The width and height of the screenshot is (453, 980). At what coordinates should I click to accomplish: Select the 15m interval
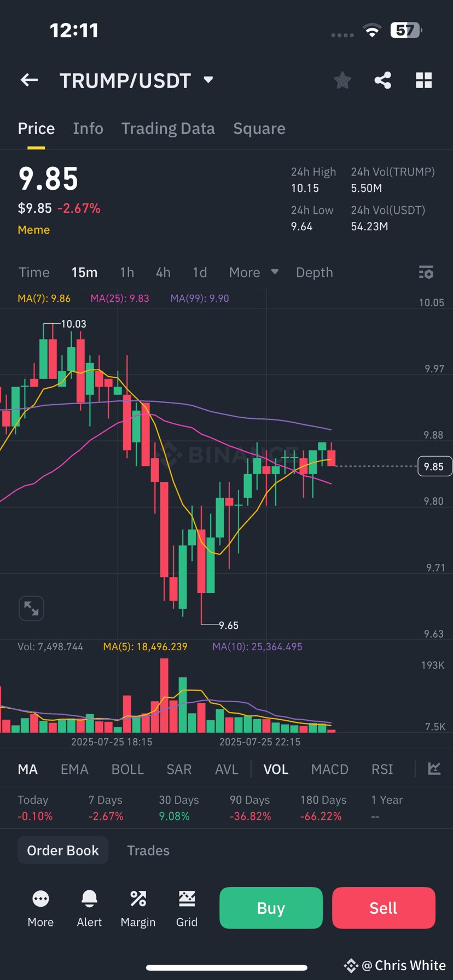click(84, 272)
